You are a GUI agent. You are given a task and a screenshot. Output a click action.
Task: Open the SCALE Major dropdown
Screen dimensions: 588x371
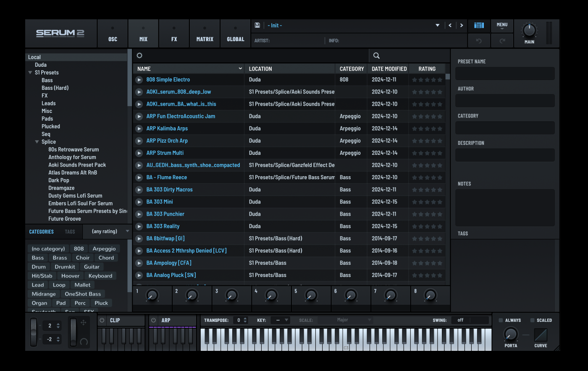point(345,320)
